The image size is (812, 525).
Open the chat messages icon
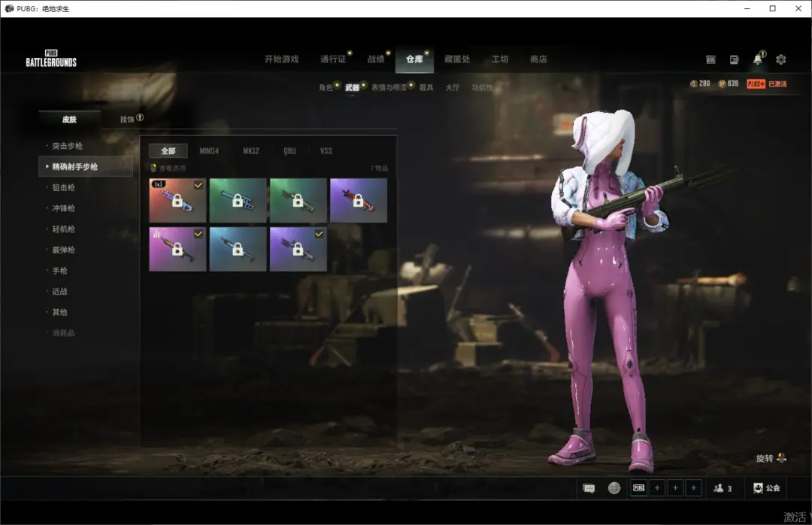coord(589,488)
